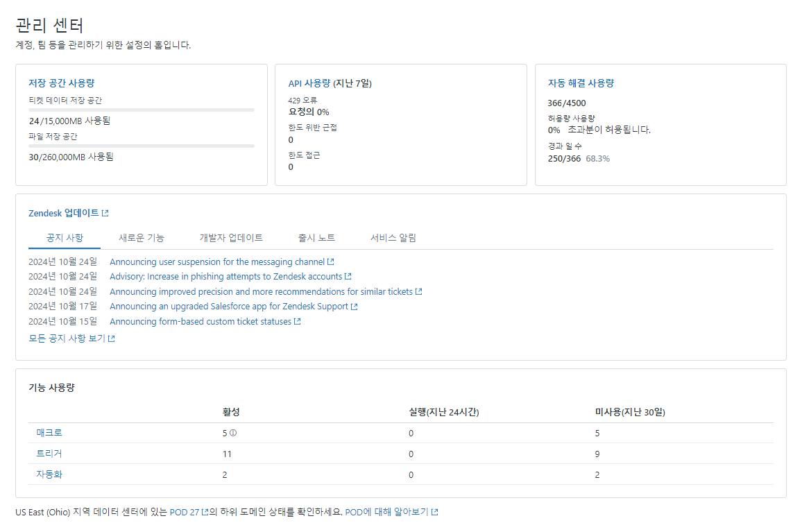The height and width of the screenshot is (532, 802).
Task: Click the 티켓 데이터 저장 공간 progress bar
Action: 141,110
